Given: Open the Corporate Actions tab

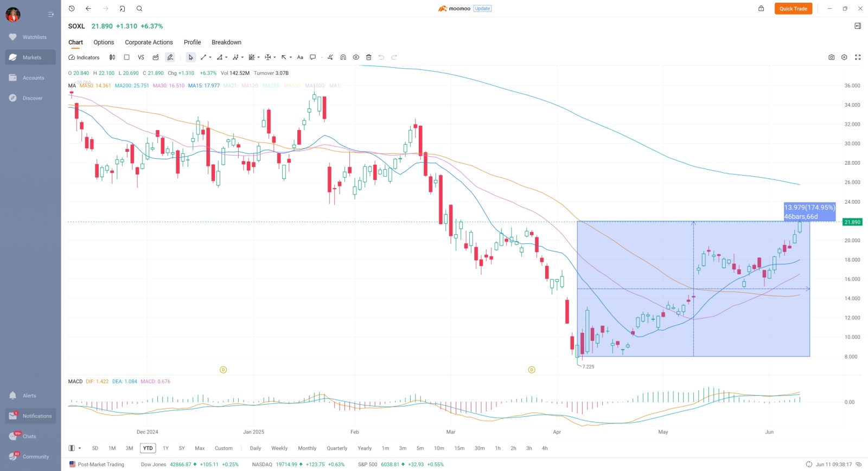Looking at the screenshot, I should (149, 42).
